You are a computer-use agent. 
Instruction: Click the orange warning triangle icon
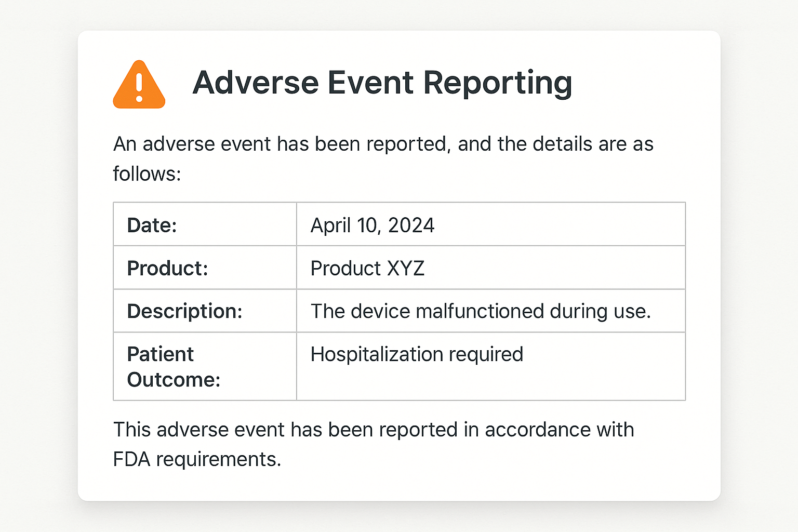[139, 85]
